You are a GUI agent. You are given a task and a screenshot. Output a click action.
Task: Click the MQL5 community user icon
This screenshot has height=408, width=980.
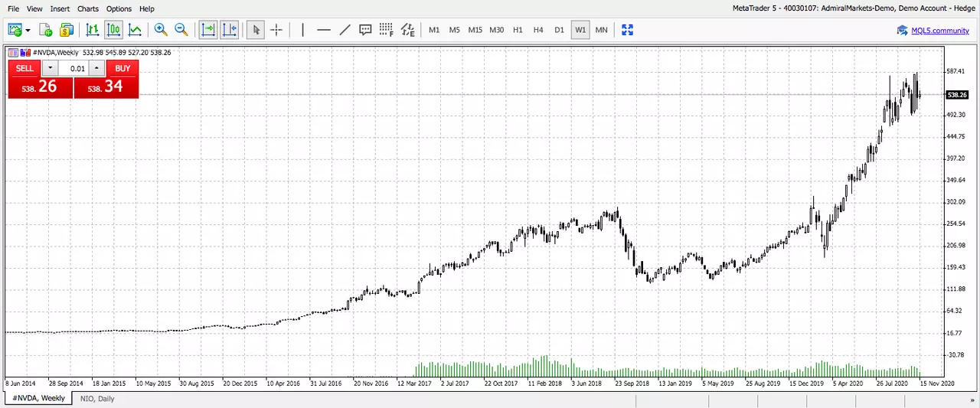(903, 31)
